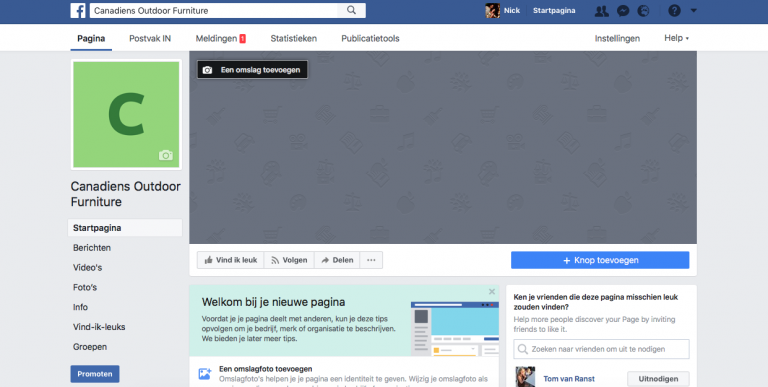
Task: Expand the Help dropdown menu
Action: point(676,38)
